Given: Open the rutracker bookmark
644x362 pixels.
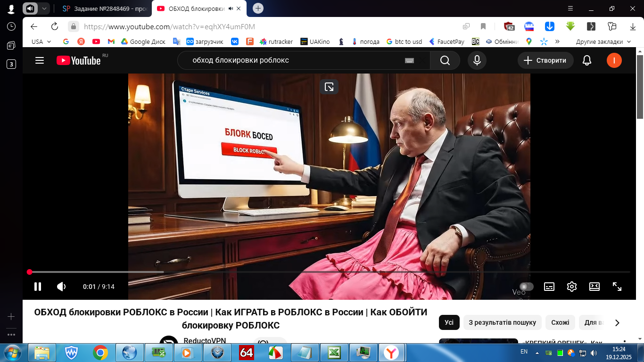Looking at the screenshot, I should coord(276,41).
